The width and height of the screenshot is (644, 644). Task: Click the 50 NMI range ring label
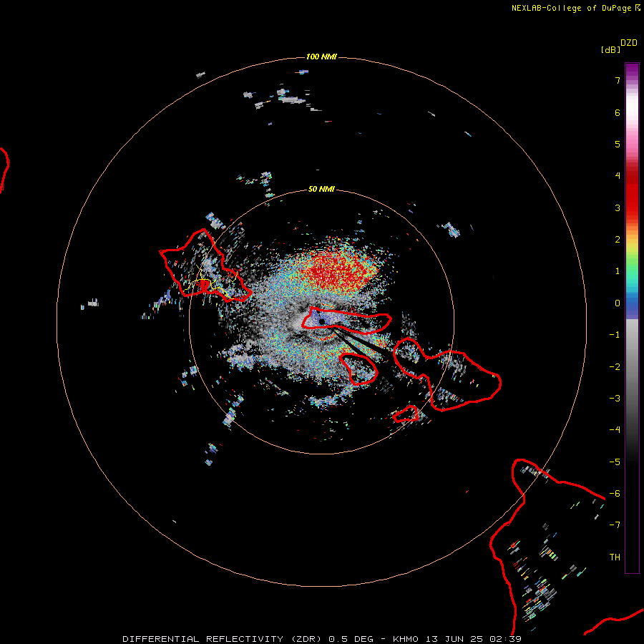[321, 189]
